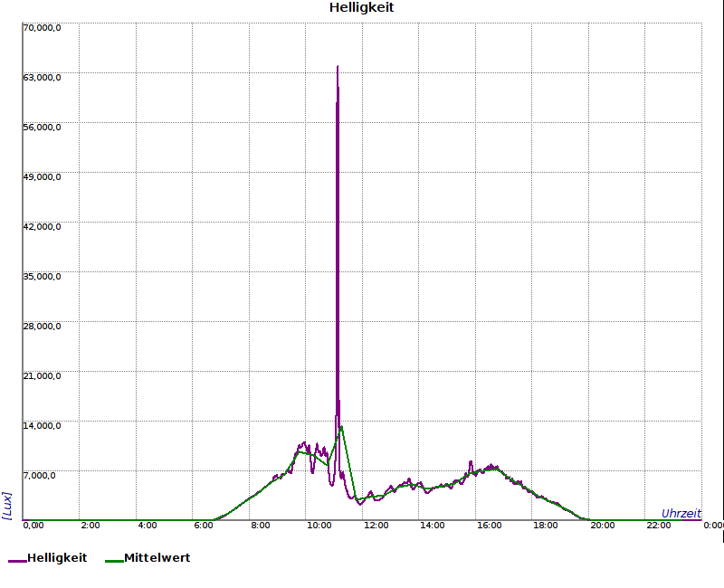Click the 70,000,0 y-axis value

coord(42,28)
